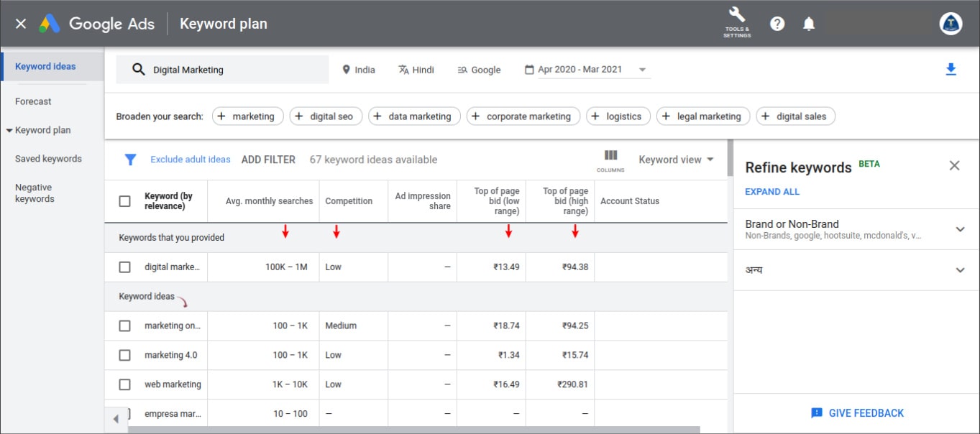Collapse the Keyword plan sidebar arrow
Image resolution: width=980 pixels, height=434 pixels.
pyautogui.click(x=9, y=131)
